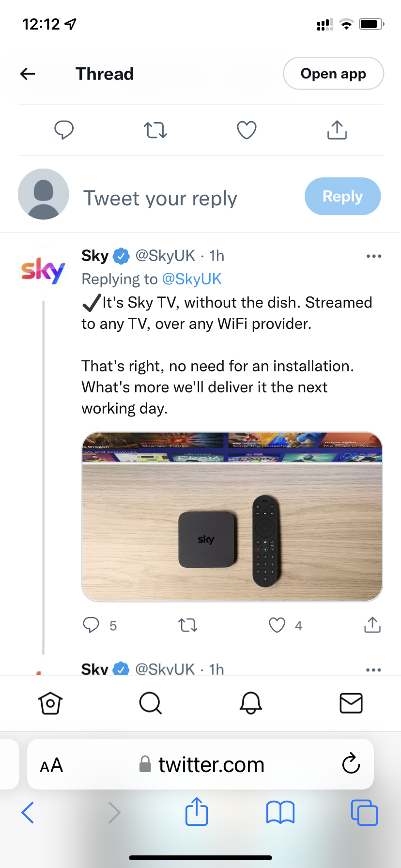Retweet the Sky tweet using retweet icon
Screen dimensions: 401x868
187,625
